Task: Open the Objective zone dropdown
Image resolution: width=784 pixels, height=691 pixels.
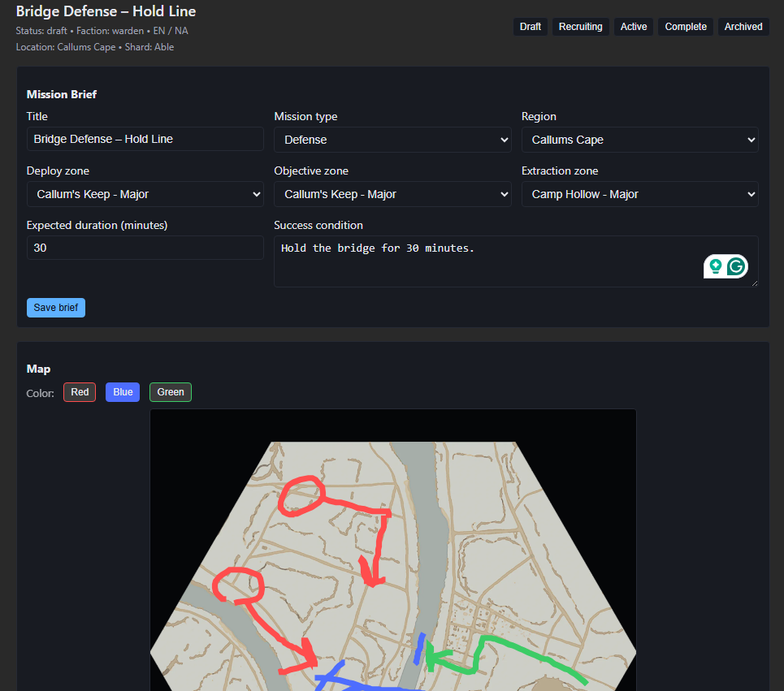Action: pyautogui.click(x=392, y=193)
